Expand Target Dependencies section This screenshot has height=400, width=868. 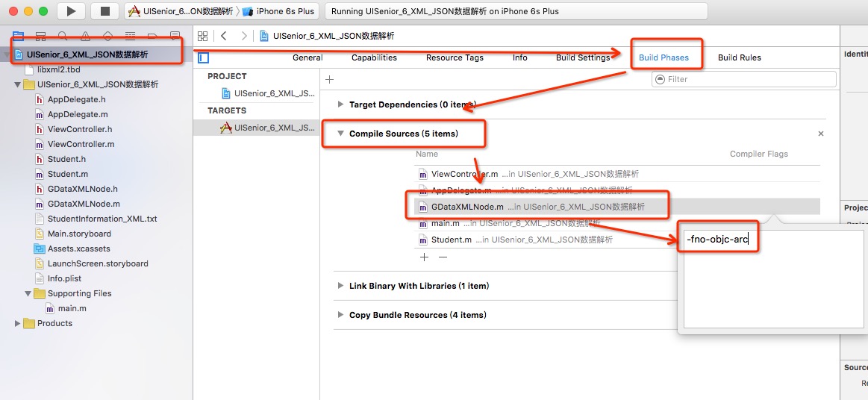pyautogui.click(x=340, y=104)
